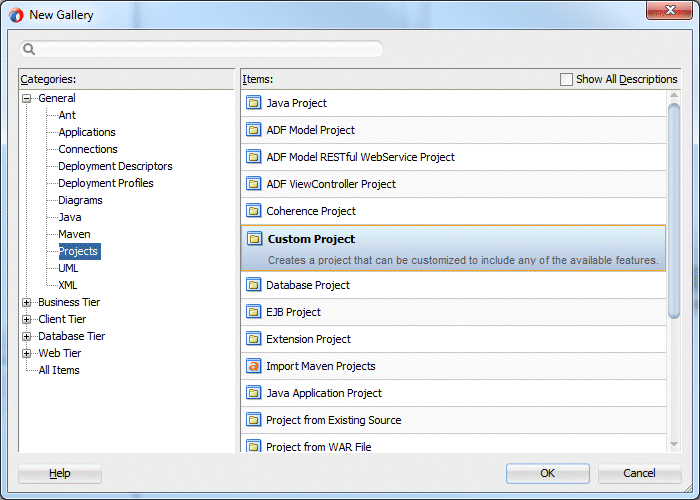Select the XML category
700x500 pixels.
pos(68,285)
